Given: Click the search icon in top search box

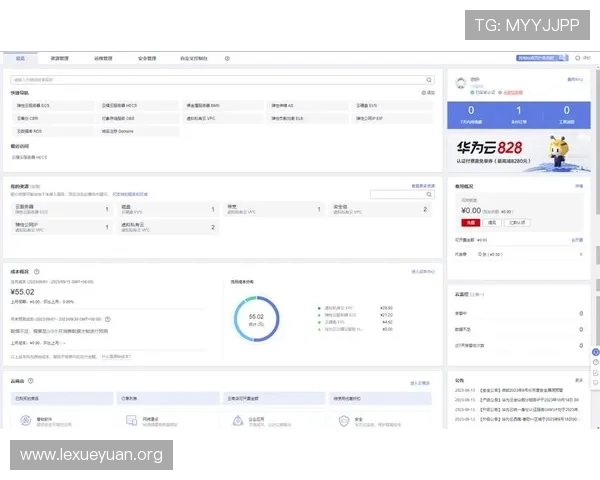Looking at the screenshot, I should coord(430,79).
